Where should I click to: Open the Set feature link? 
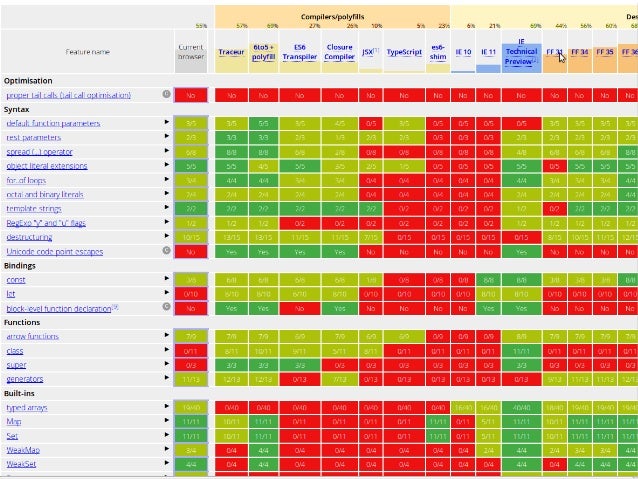tap(12, 435)
